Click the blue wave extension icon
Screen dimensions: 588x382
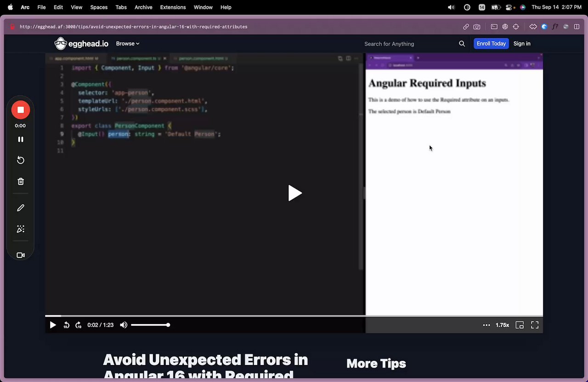tap(544, 27)
